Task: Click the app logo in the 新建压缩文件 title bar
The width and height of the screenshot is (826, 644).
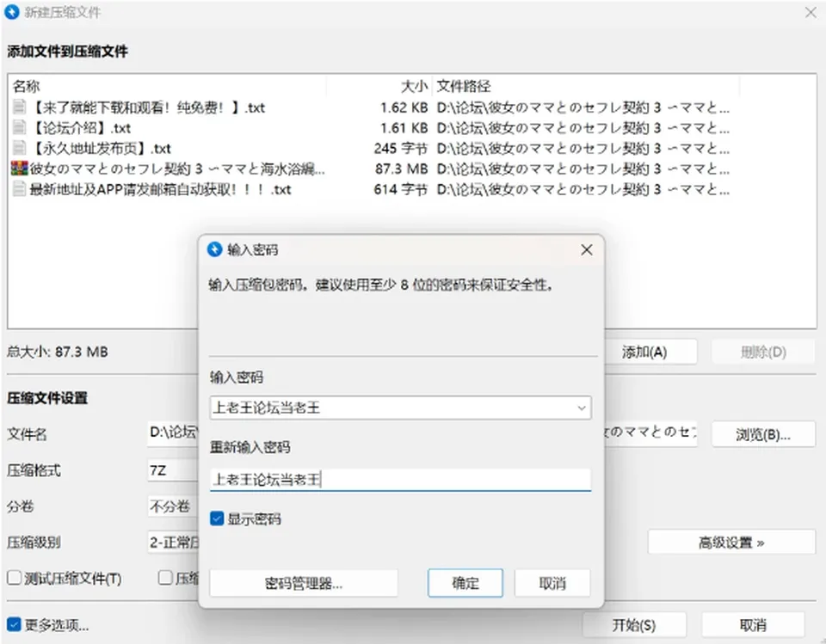Action: 11,12
